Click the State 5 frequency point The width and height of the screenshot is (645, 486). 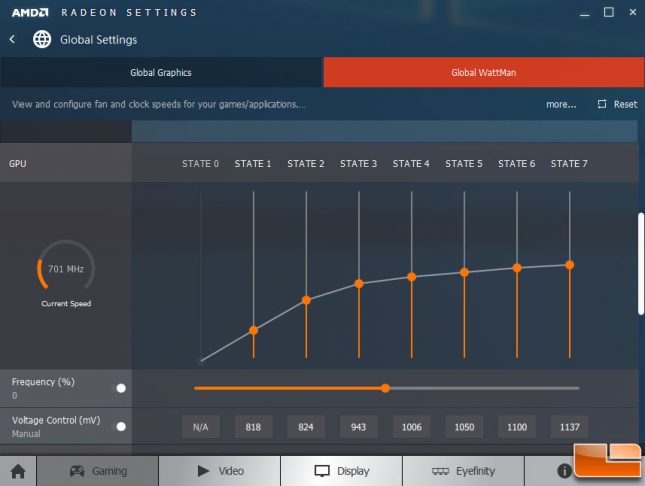click(x=464, y=272)
